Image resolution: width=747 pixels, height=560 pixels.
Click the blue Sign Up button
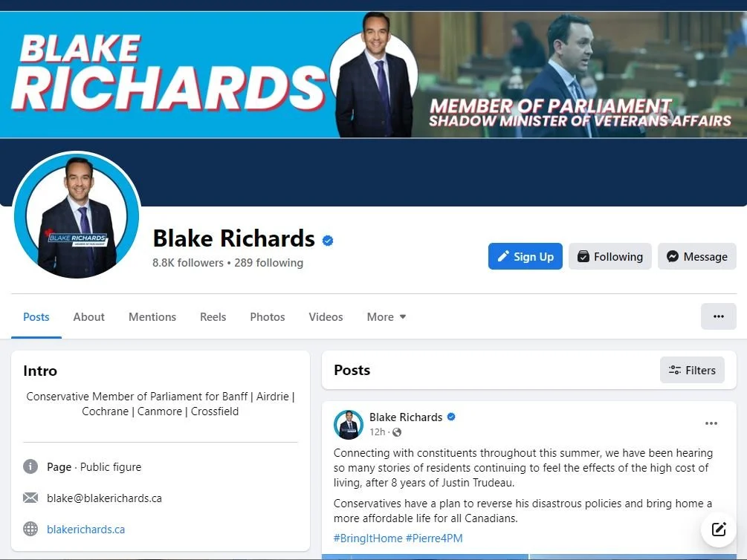point(525,256)
